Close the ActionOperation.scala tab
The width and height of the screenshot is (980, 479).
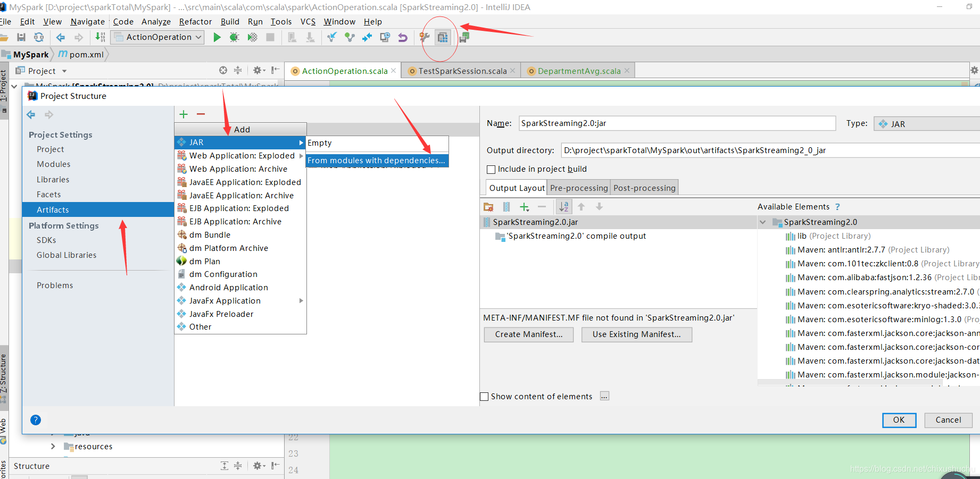(393, 71)
